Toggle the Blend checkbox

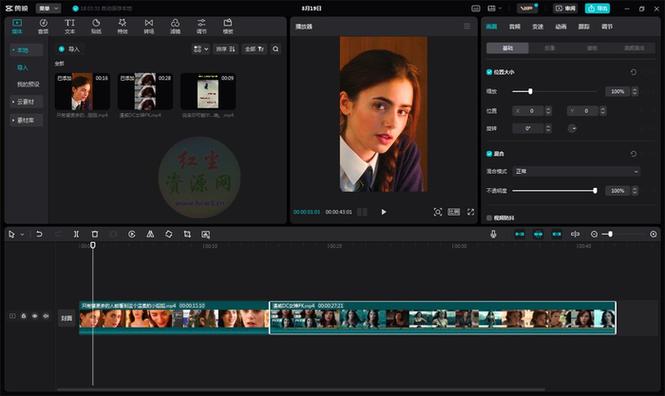pos(489,153)
